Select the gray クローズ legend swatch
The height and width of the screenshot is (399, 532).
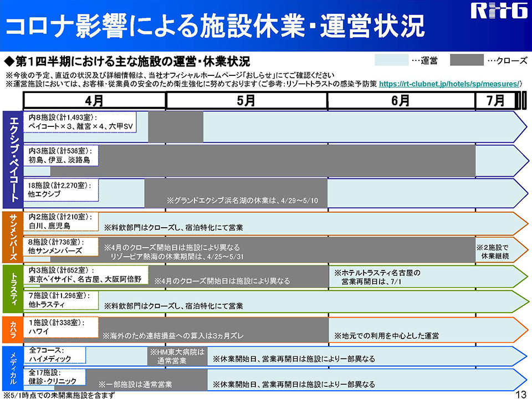tap(467, 60)
